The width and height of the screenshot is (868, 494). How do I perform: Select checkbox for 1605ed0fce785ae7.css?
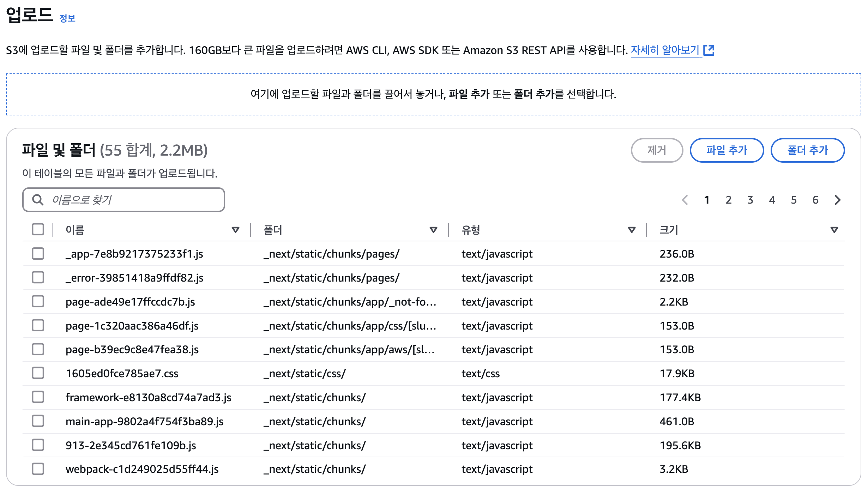(38, 373)
